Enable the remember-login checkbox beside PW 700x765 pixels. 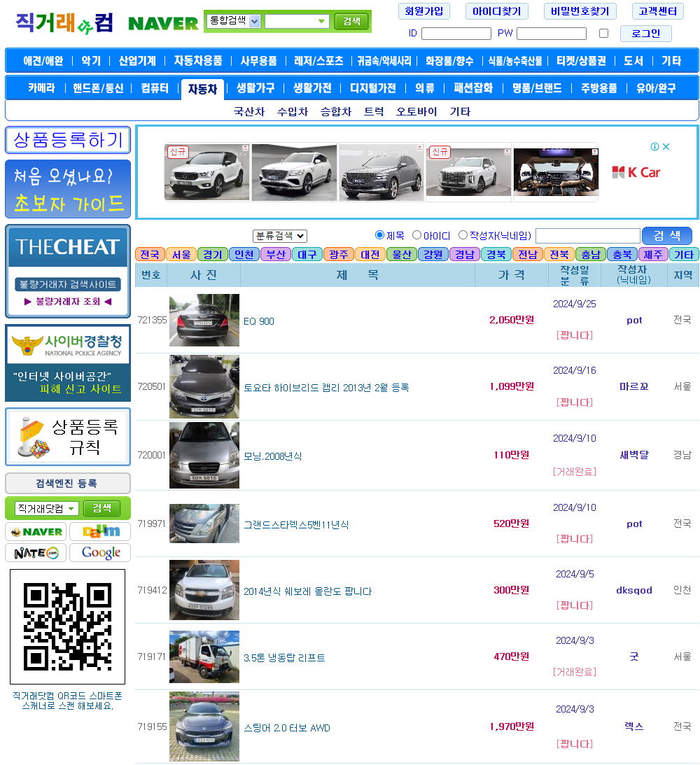(x=603, y=33)
